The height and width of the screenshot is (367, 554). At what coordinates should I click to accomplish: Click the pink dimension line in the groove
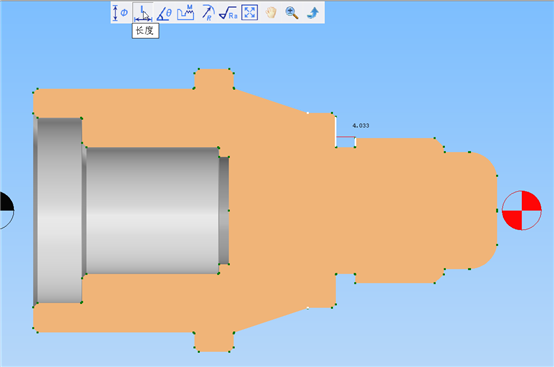click(x=346, y=137)
